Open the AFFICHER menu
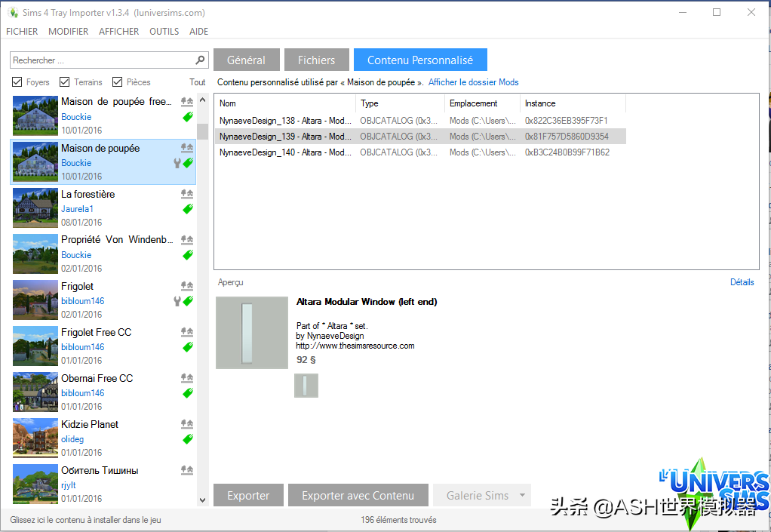Image resolution: width=771 pixels, height=532 pixels. [119, 32]
